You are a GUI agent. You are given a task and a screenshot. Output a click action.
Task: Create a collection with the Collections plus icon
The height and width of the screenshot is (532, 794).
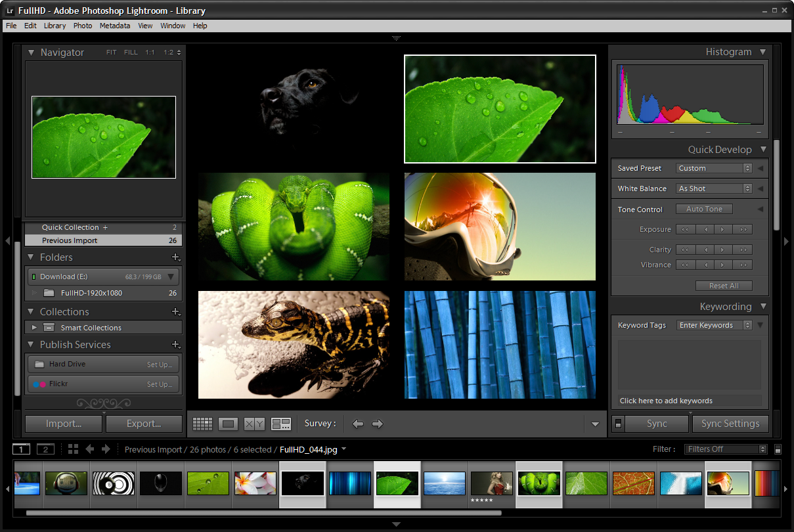click(x=175, y=312)
